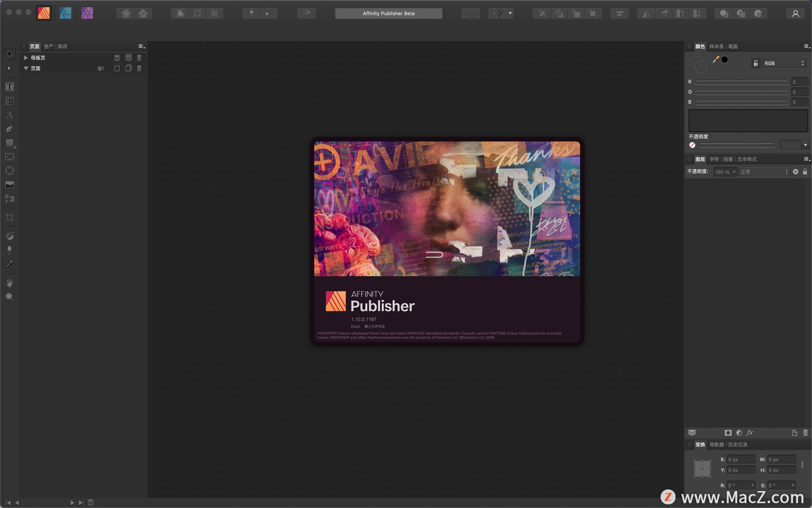
Task: Select the Shape tool icon
Action: pyautogui.click(x=9, y=143)
